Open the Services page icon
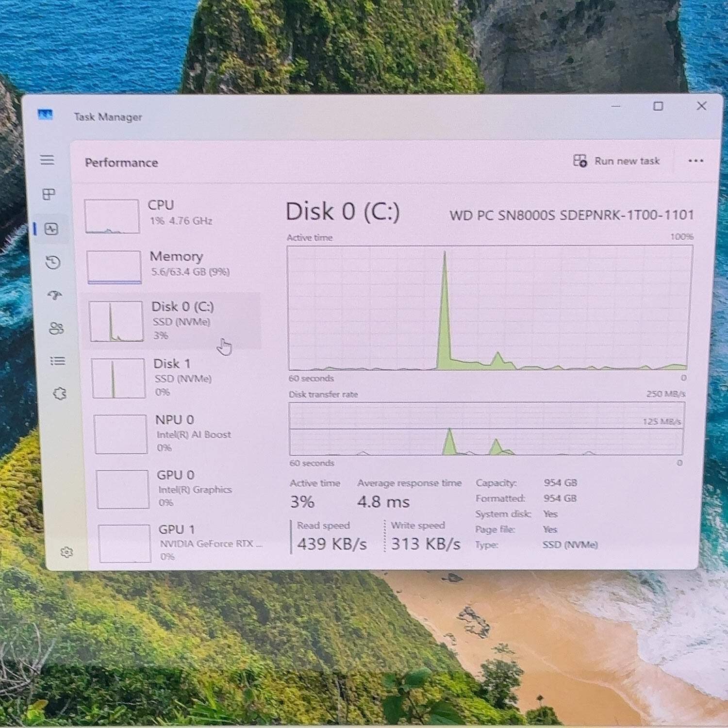 60,394
